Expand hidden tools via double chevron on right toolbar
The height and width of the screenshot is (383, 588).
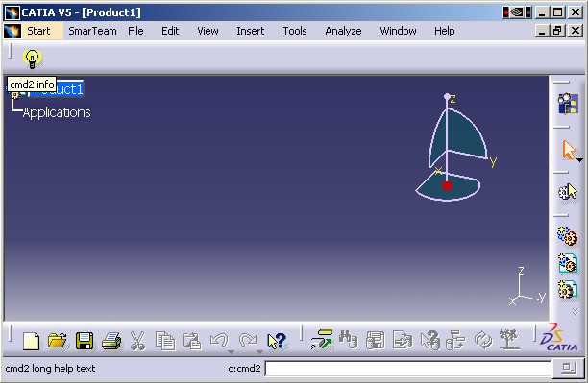click(x=576, y=312)
